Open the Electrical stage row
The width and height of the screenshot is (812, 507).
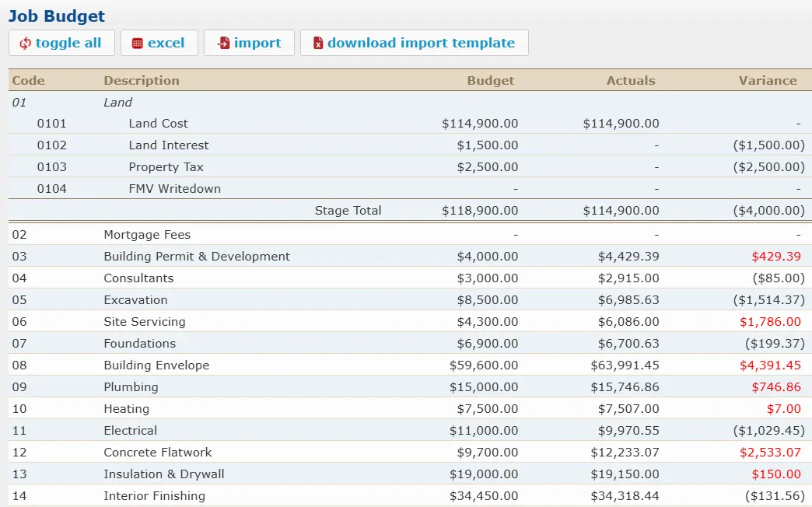[410, 430]
